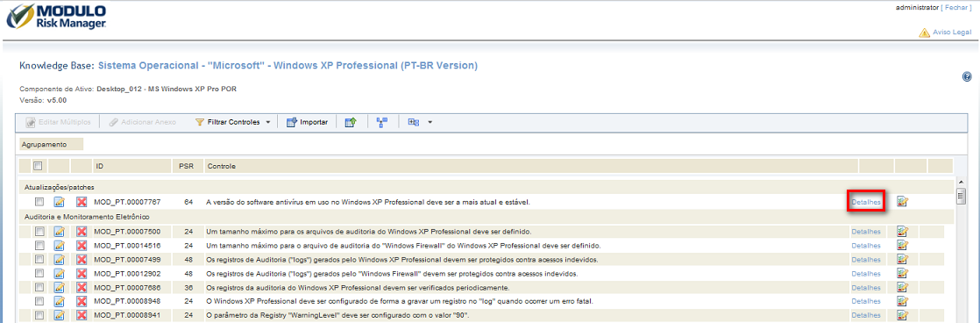Viewport: 980px width, 323px height.
Task: Open answer form icon for MOD_PT.00014516
Action: pos(902,246)
